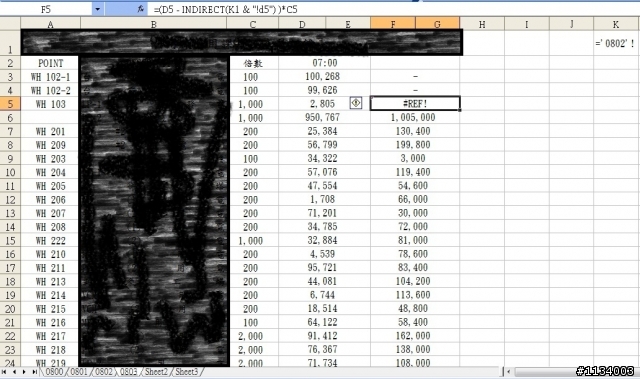Screen dimensions: 640x379
Task: Click the error warning smart tag beside #REF!
Action: point(356,103)
